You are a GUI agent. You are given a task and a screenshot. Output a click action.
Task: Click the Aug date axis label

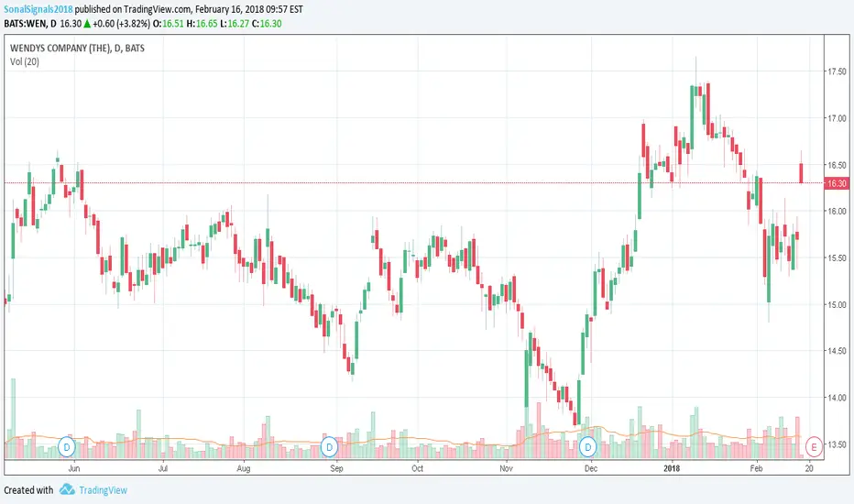[x=244, y=468]
